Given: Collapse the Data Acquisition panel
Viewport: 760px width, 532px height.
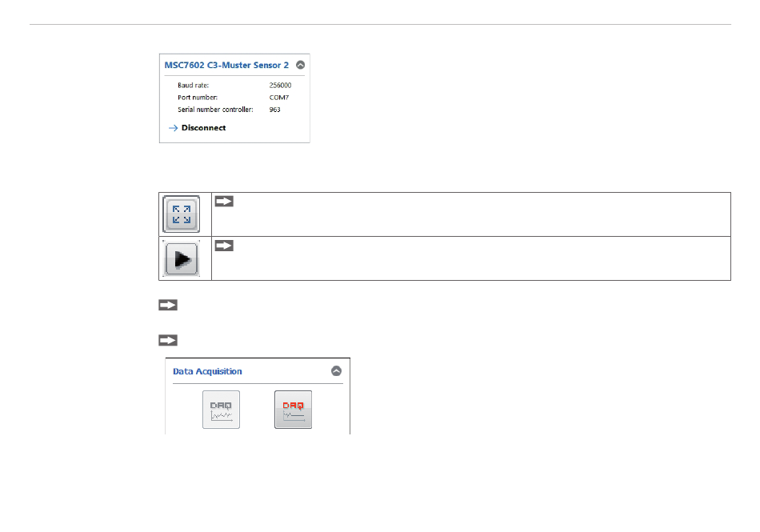Looking at the screenshot, I should tap(336, 371).
